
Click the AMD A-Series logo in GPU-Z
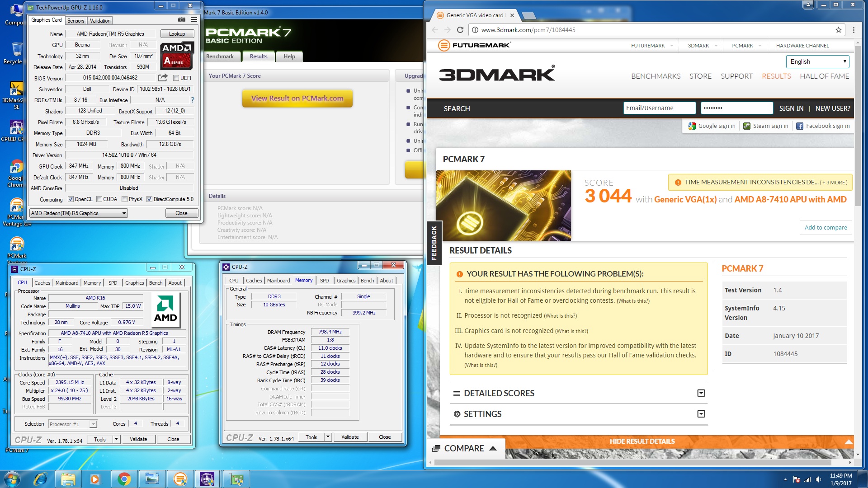click(x=177, y=55)
